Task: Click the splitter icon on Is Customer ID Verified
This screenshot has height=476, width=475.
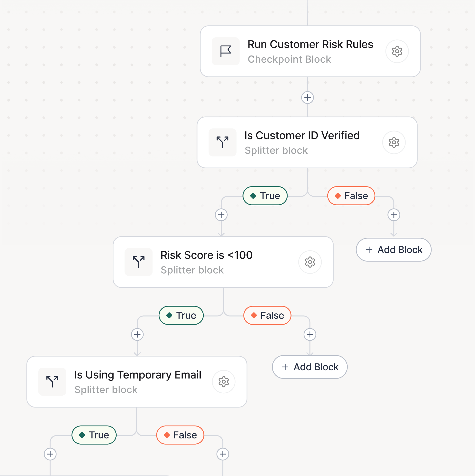Action: (x=222, y=142)
